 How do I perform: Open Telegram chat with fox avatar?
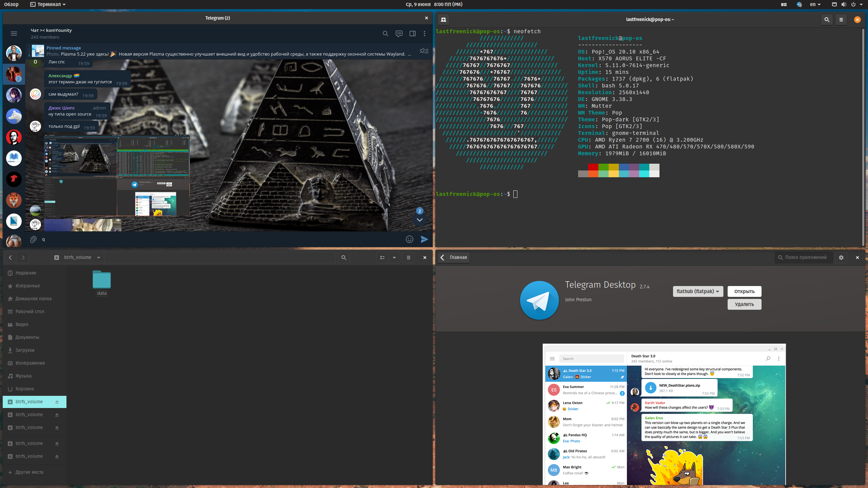(14, 200)
